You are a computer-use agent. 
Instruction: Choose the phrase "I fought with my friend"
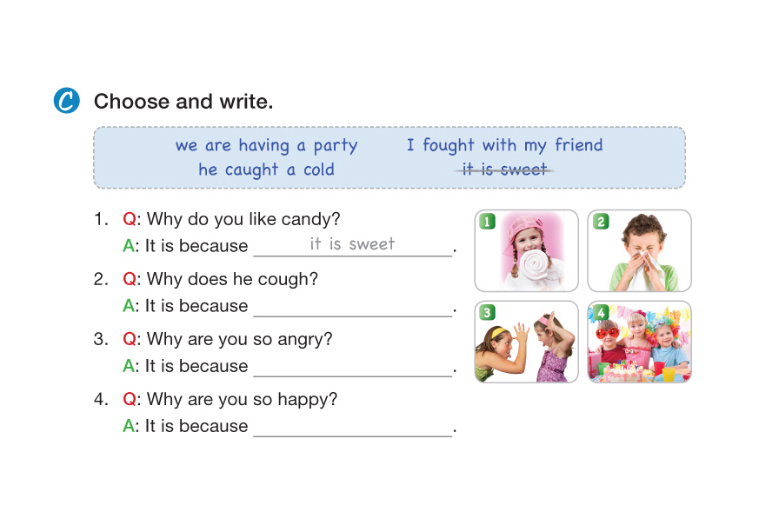(504, 145)
